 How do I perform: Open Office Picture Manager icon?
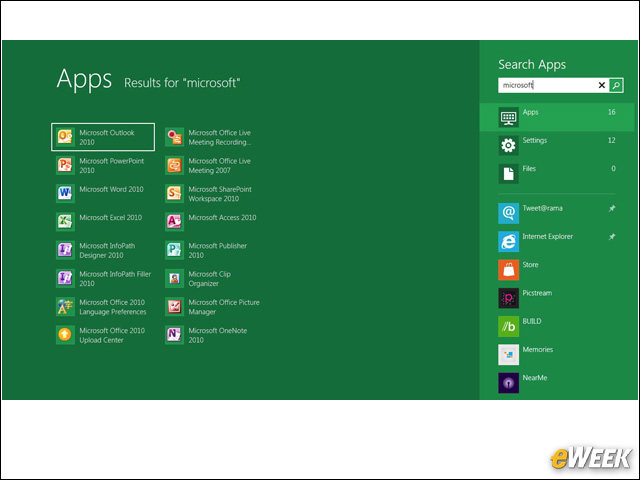[174, 307]
